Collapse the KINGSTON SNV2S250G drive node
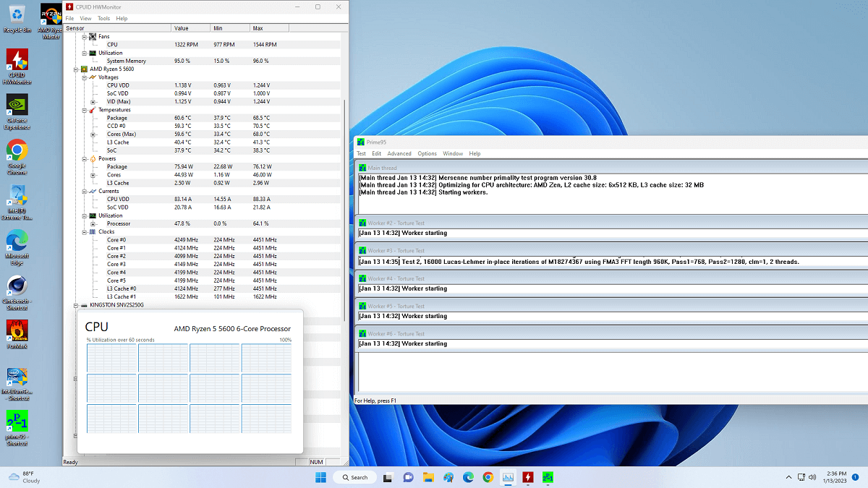The width and height of the screenshot is (868, 488). click(x=75, y=305)
